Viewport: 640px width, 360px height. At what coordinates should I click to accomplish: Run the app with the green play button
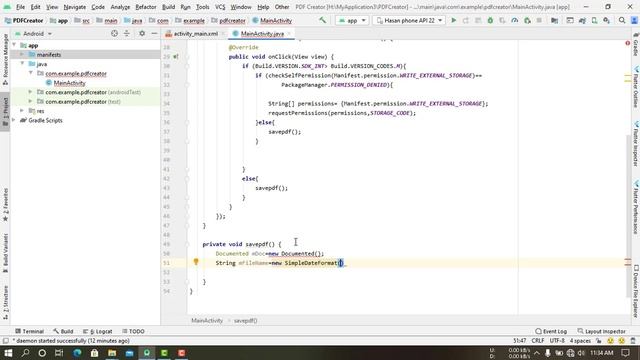point(453,20)
